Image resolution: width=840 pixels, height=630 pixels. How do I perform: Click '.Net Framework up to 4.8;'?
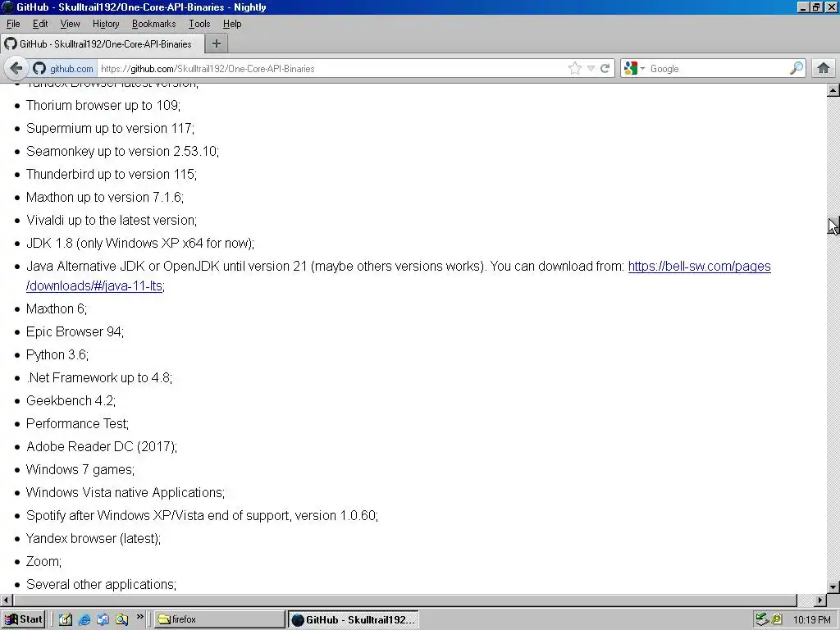[99, 378]
